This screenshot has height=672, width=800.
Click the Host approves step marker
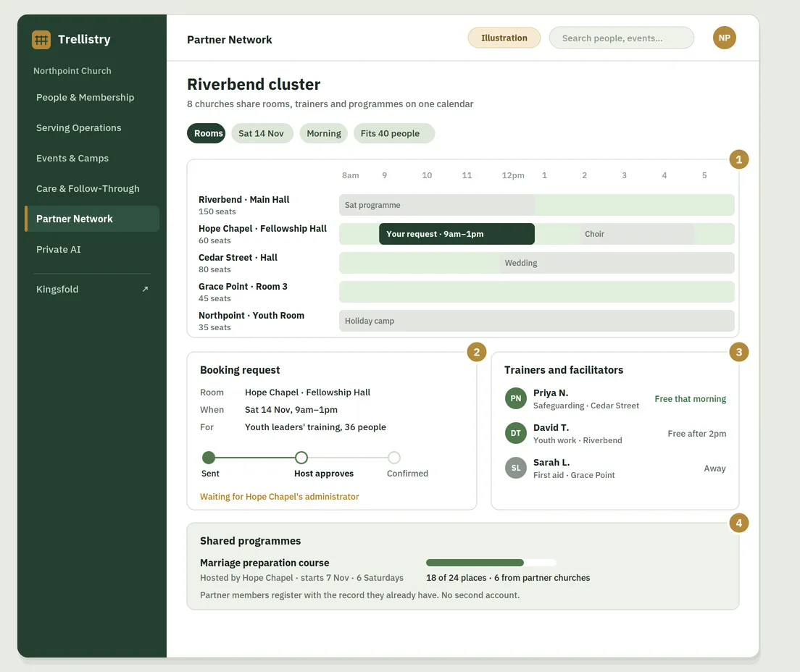click(301, 458)
